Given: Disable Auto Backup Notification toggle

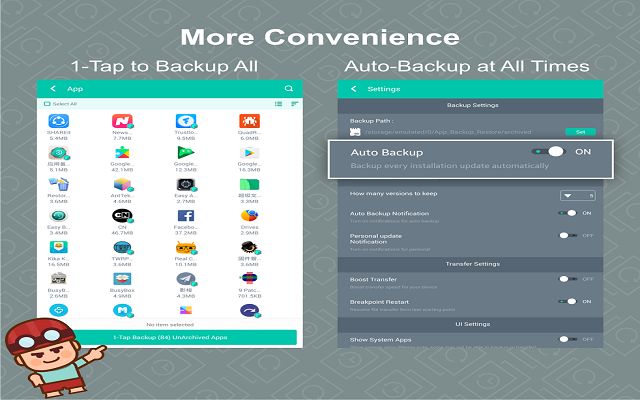Looking at the screenshot, I should click(569, 213).
